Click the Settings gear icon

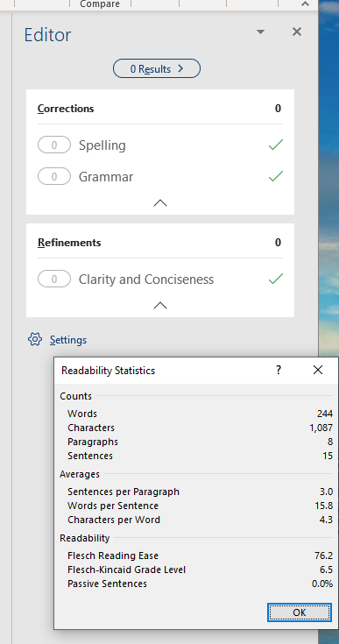pos(35,340)
